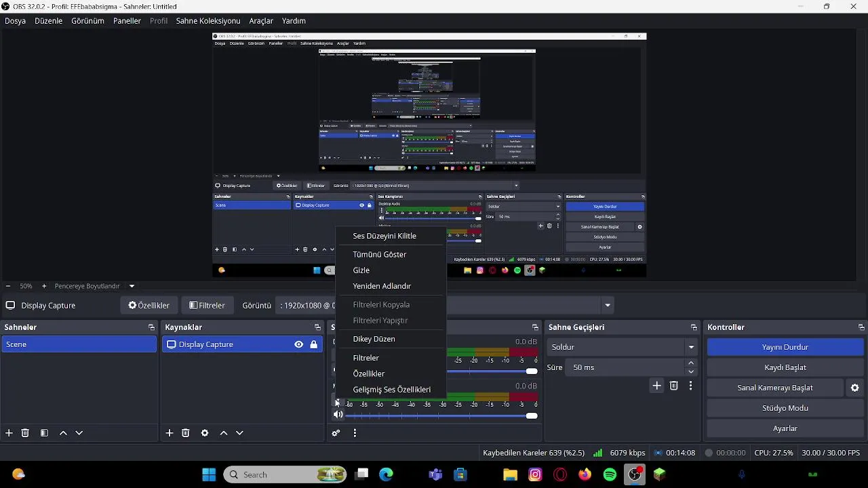Adjust first mixer track volume slider handle

[532, 371]
